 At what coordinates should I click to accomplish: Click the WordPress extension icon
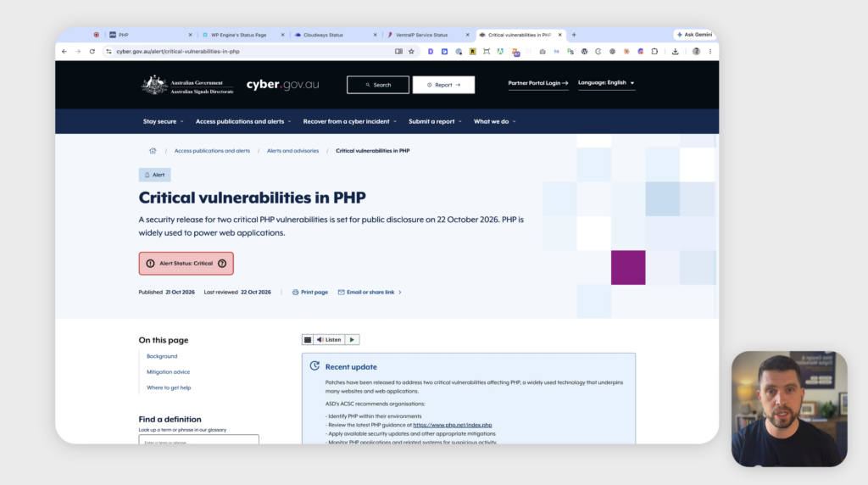pyautogui.click(x=584, y=52)
